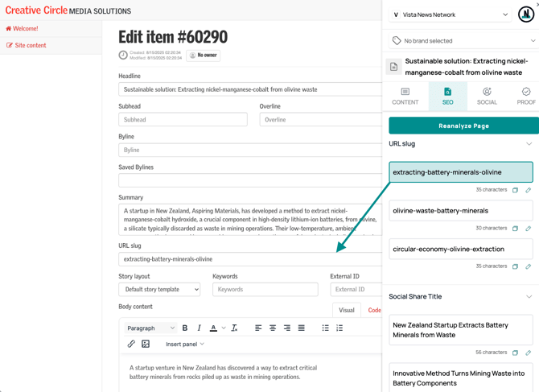Click the document icon beside article title

(394, 67)
